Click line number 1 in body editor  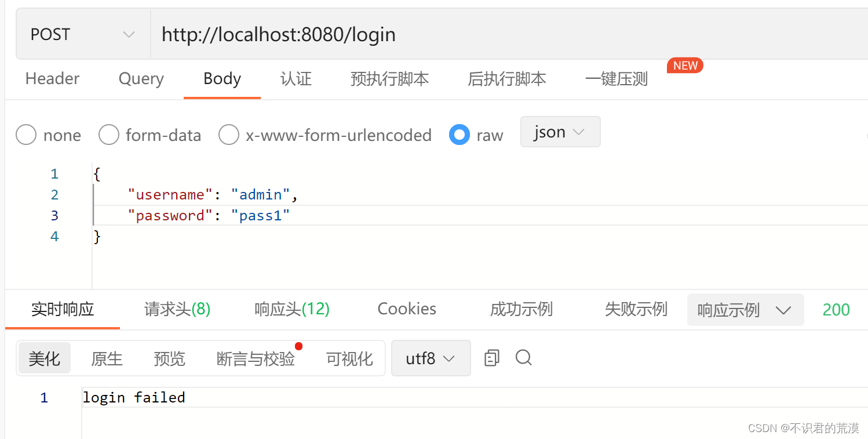click(x=54, y=174)
